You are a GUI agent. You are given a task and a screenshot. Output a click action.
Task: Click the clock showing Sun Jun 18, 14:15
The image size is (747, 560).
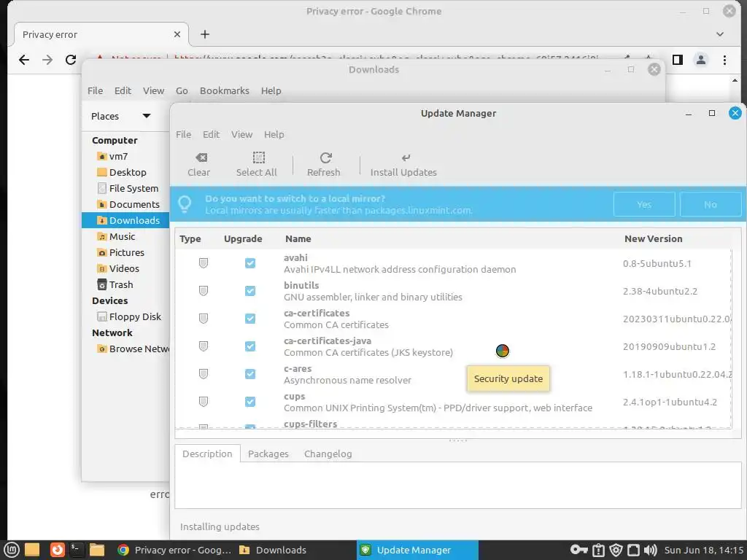point(704,550)
